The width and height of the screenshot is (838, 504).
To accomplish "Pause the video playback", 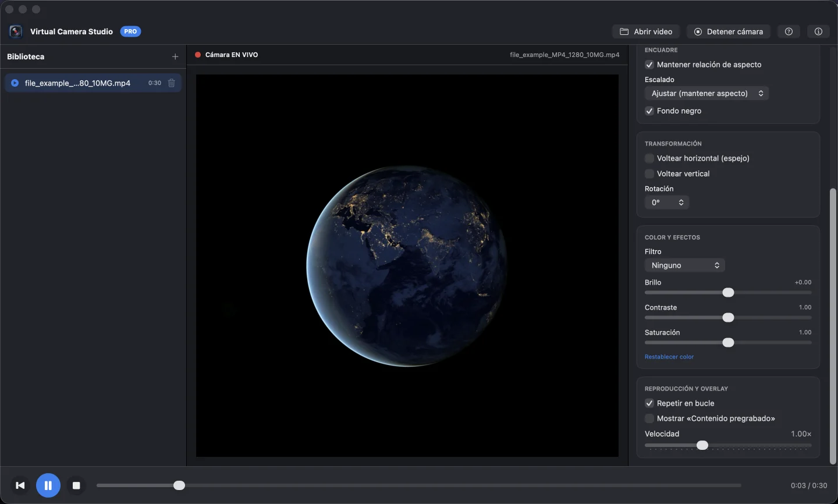I will coord(48,485).
